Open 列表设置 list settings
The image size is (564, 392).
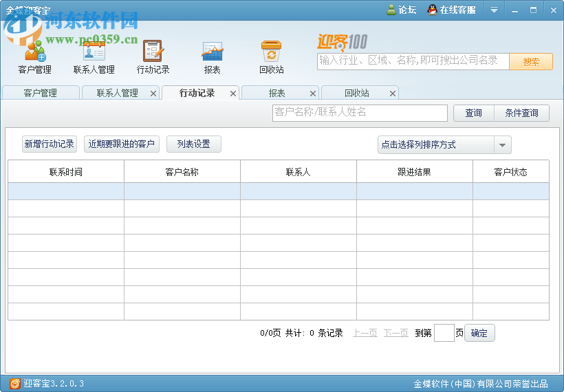pyautogui.click(x=194, y=144)
